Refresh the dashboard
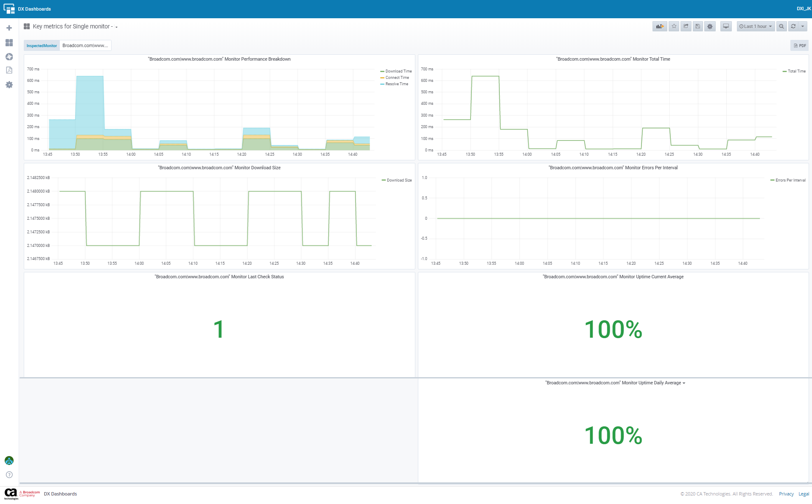Image resolution: width=812 pixels, height=504 pixels. coord(793,26)
